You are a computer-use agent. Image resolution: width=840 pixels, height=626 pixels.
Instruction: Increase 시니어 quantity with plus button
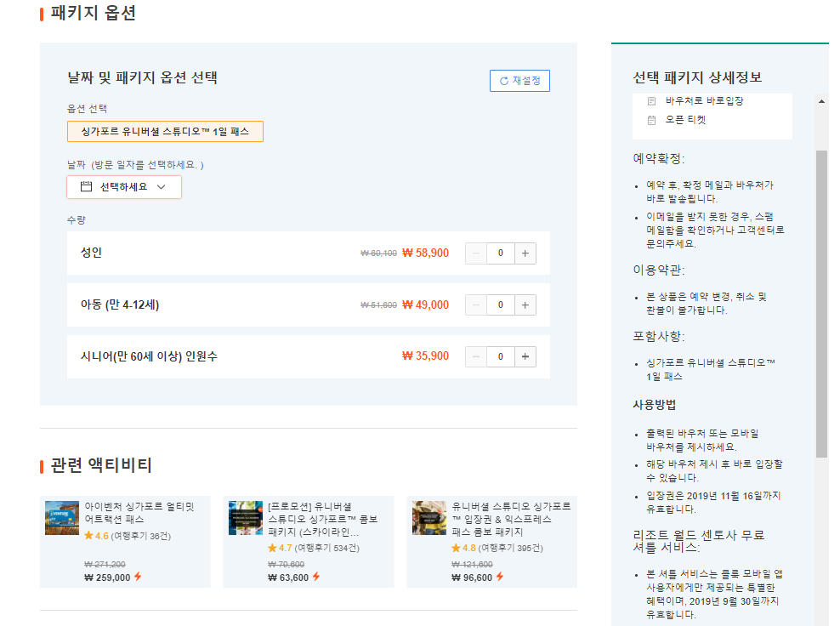point(525,356)
